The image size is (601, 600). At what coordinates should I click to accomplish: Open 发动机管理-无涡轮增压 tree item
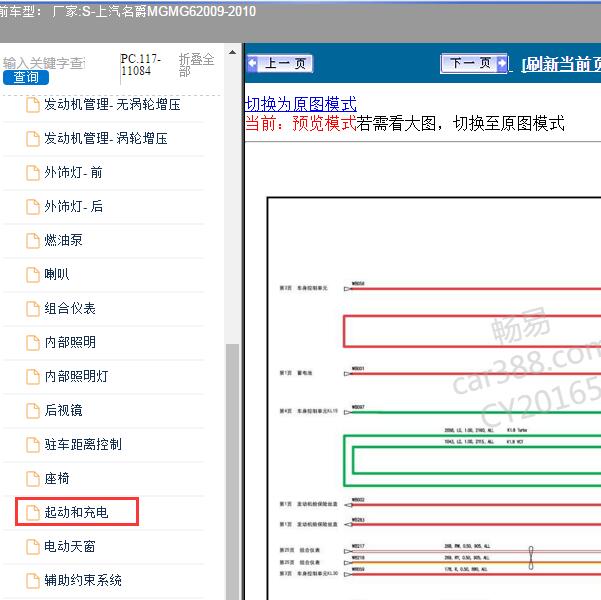(x=112, y=105)
